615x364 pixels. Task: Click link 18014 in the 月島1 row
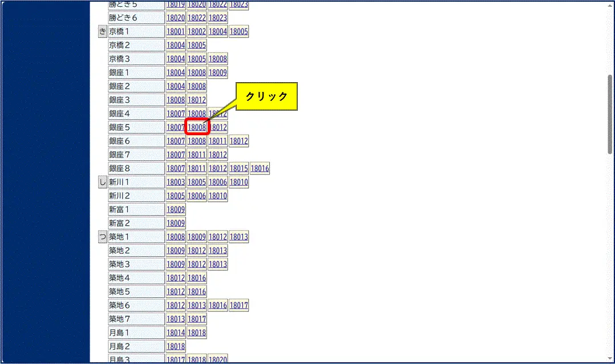click(x=176, y=333)
